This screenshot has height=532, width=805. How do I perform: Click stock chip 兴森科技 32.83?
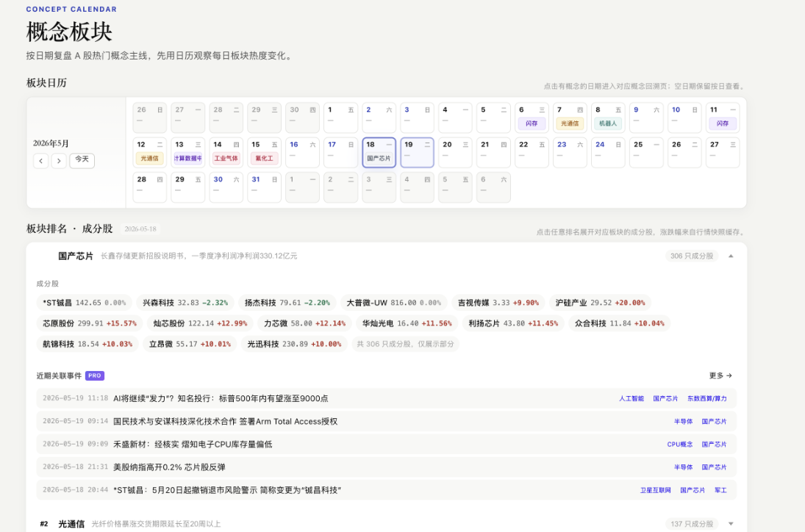pyautogui.click(x=185, y=303)
